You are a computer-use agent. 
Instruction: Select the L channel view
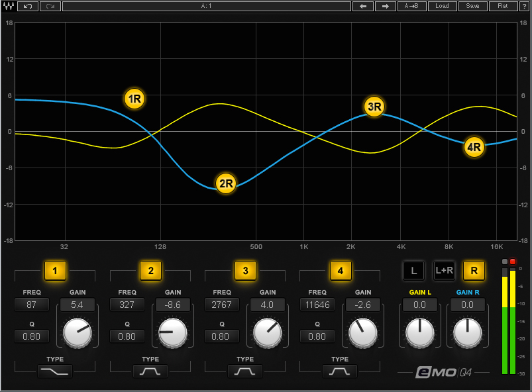click(413, 271)
